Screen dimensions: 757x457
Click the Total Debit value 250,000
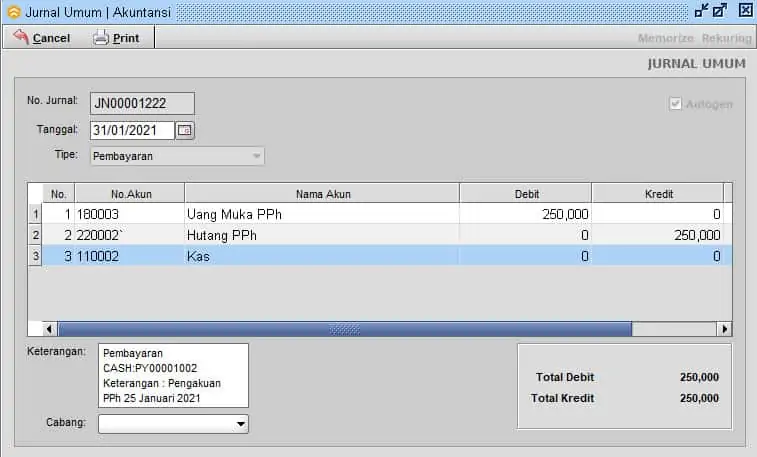pyautogui.click(x=699, y=377)
